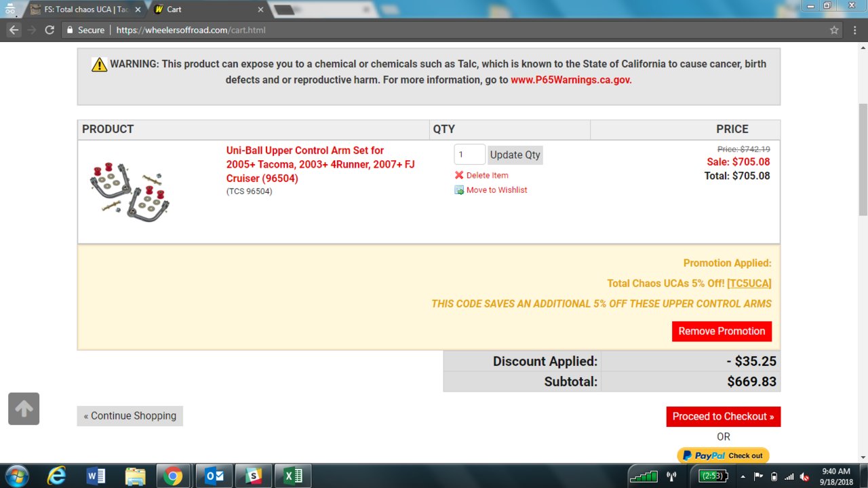This screenshot has height=488, width=868.
Task: Click the QTY column header
Action: 444,129
